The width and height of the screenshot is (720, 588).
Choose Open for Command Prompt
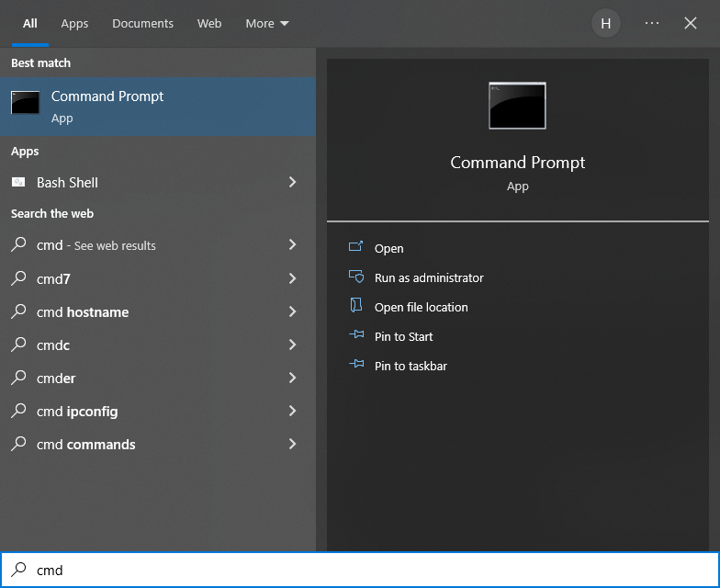click(x=388, y=248)
